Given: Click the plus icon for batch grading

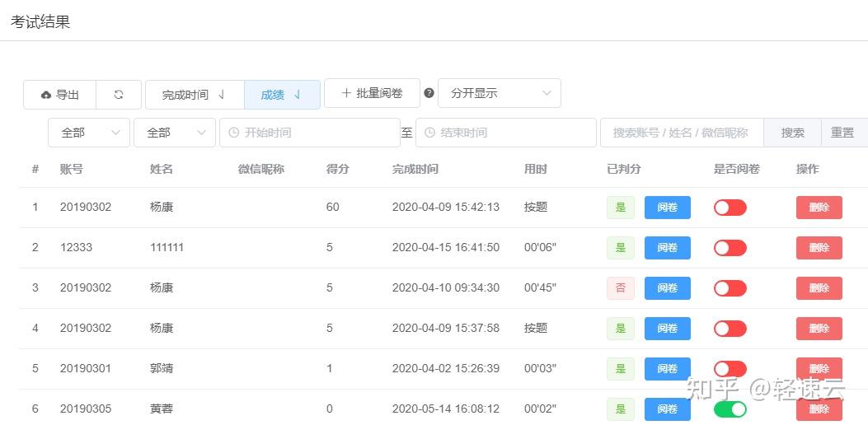Looking at the screenshot, I should (346, 93).
